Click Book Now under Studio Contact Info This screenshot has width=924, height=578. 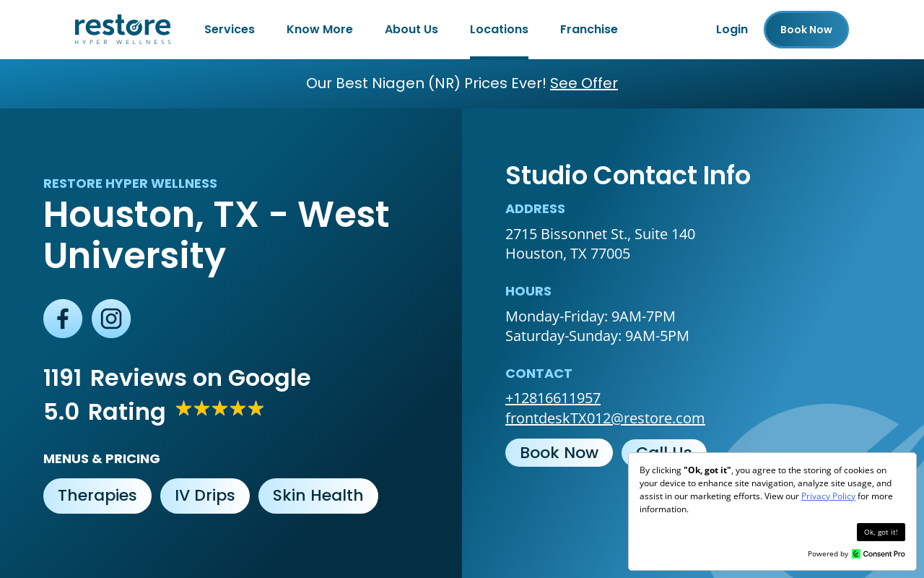coord(559,453)
